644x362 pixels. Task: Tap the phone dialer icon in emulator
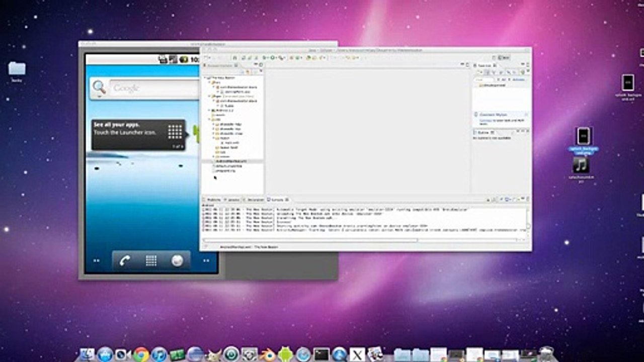pyautogui.click(x=125, y=260)
